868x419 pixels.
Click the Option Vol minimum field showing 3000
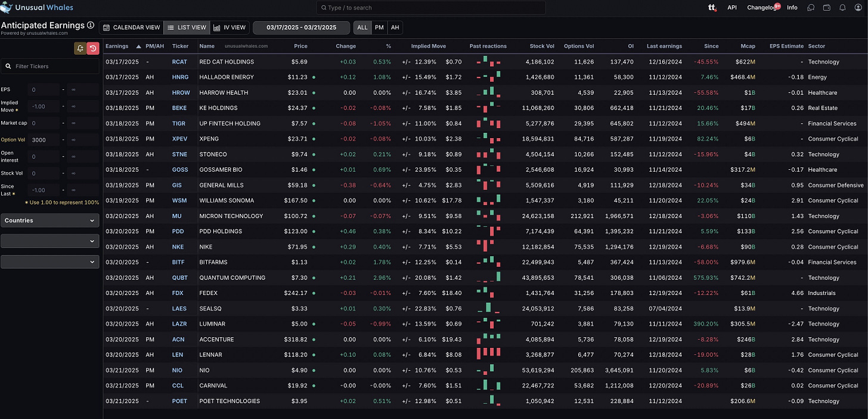pyautogui.click(x=44, y=139)
